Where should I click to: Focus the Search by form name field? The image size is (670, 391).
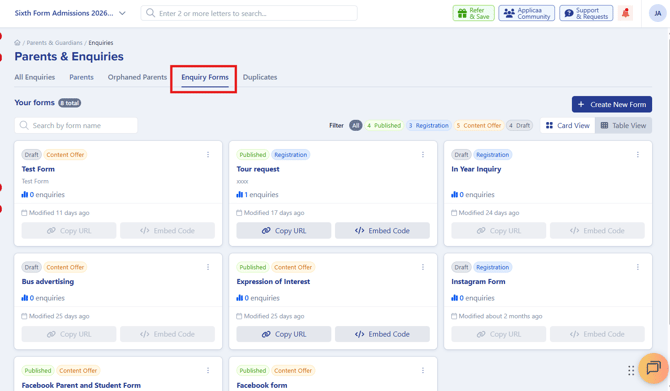(x=76, y=126)
